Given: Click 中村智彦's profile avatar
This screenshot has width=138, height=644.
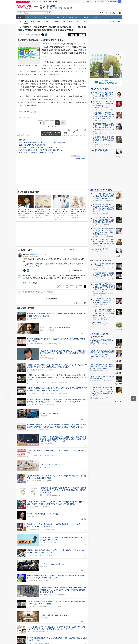Looking at the screenshot, I should (20, 255).
